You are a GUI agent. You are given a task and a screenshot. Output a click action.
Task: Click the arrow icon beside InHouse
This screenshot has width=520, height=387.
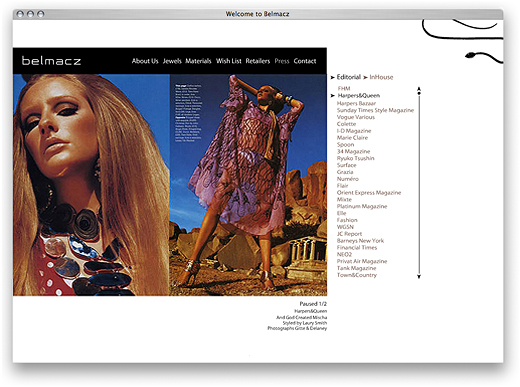tap(365, 77)
